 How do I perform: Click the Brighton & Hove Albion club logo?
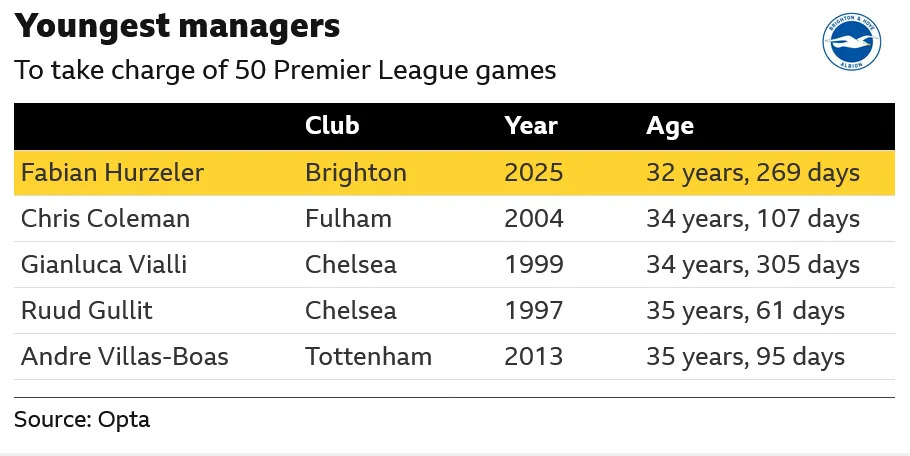[x=851, y=42]
